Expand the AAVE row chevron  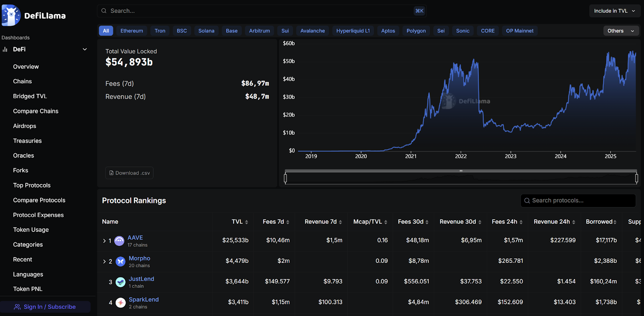pos(104,241)
